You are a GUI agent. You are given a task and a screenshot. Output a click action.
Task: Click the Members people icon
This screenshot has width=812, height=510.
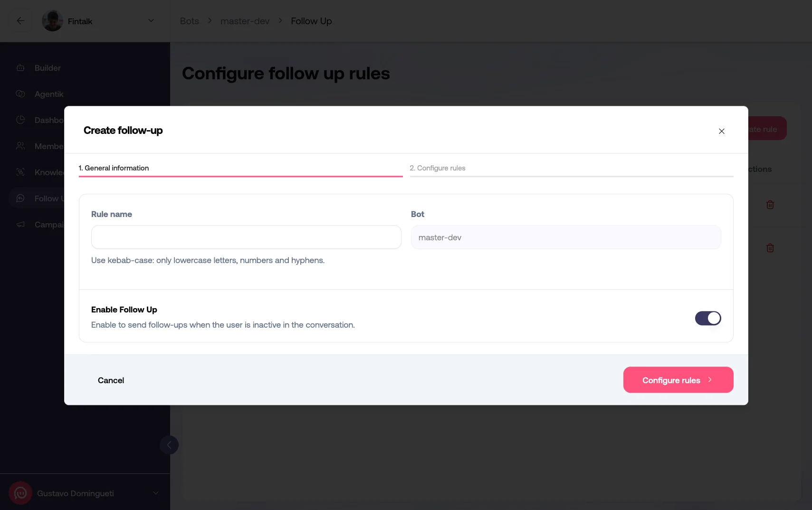click(20, 146)
